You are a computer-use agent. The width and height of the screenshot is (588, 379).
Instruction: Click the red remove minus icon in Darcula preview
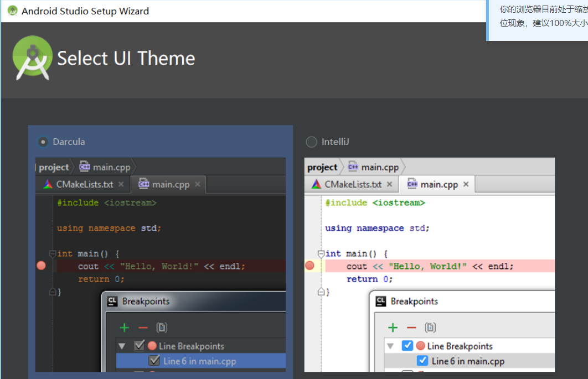143,328
